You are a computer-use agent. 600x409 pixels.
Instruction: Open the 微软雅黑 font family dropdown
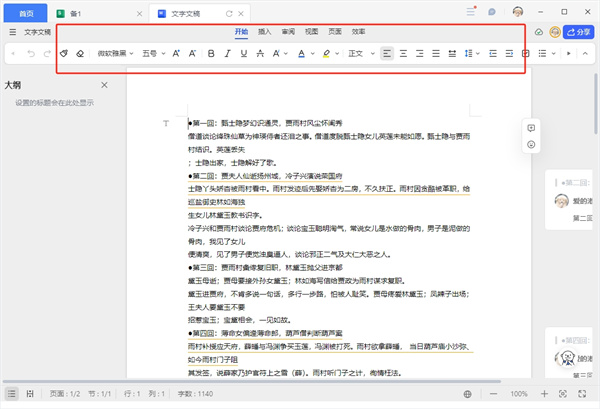(x=115, y=54)
